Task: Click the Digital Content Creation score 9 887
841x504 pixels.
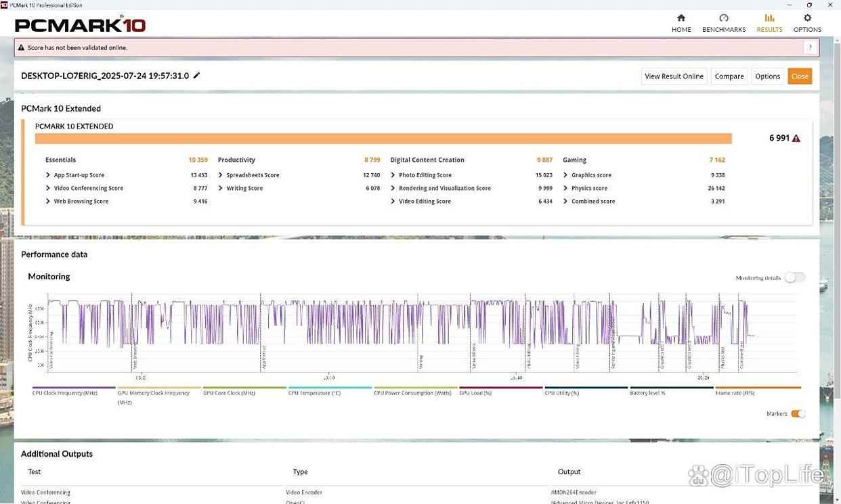Action: click(x=545, y=160)
